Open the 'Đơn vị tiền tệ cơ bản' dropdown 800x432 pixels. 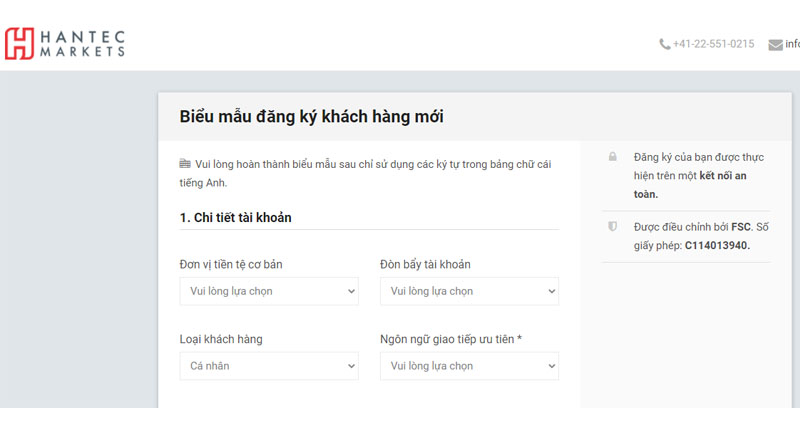tap(269, 291)
